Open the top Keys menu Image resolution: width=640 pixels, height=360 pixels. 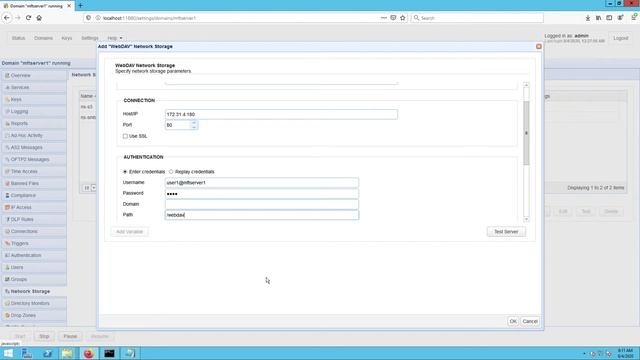tap(67, 38)
